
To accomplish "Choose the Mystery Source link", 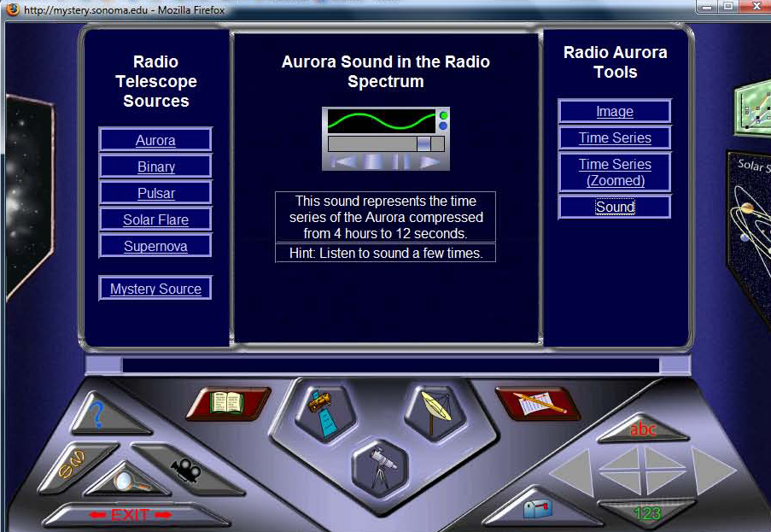I will tap(155, 289).
